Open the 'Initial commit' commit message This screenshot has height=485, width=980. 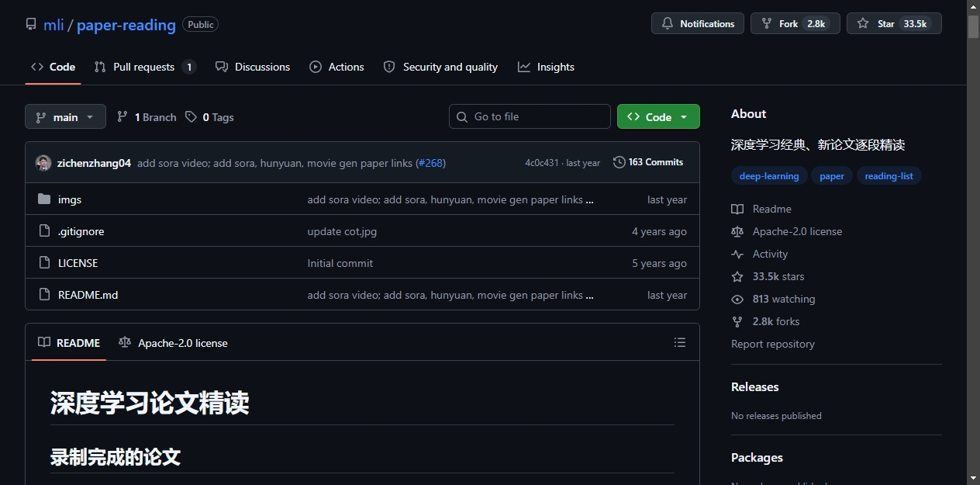point(340,263)
